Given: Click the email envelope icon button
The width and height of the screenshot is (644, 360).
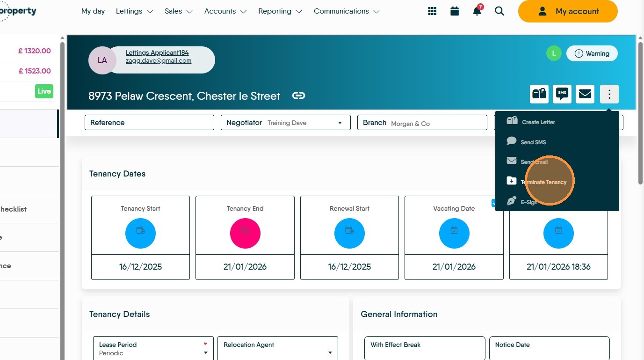Looking at the screenshot, I should point(585,94).
